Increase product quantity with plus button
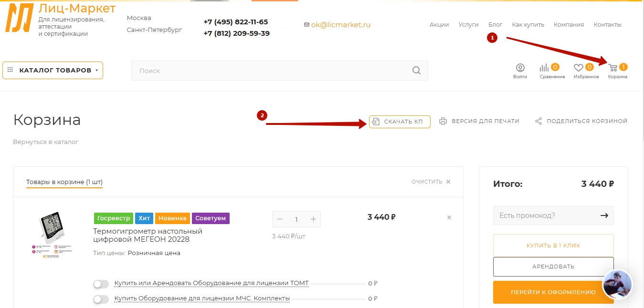644x308 pixels. coord(313,219)
